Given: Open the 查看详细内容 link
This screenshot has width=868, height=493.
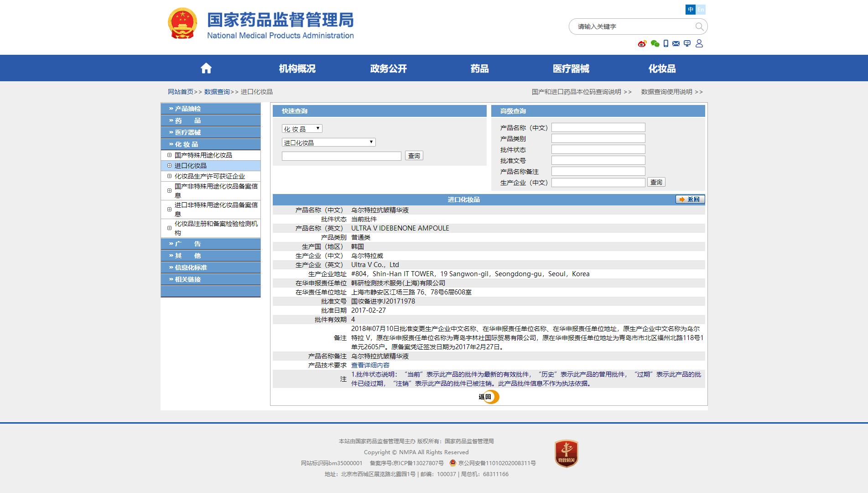Looking at the screenshot, I should 370,365.
